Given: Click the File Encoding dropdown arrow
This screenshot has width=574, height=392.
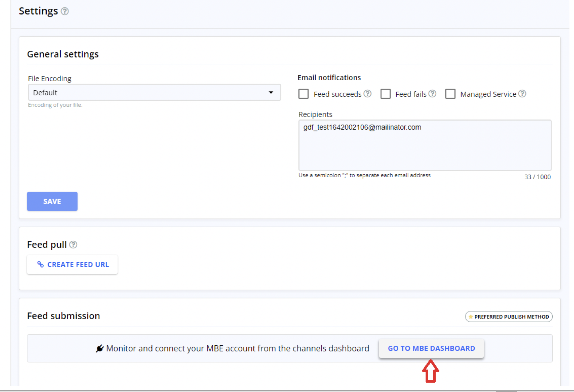Looking at the screenshot, I should [x=271, y=92].
